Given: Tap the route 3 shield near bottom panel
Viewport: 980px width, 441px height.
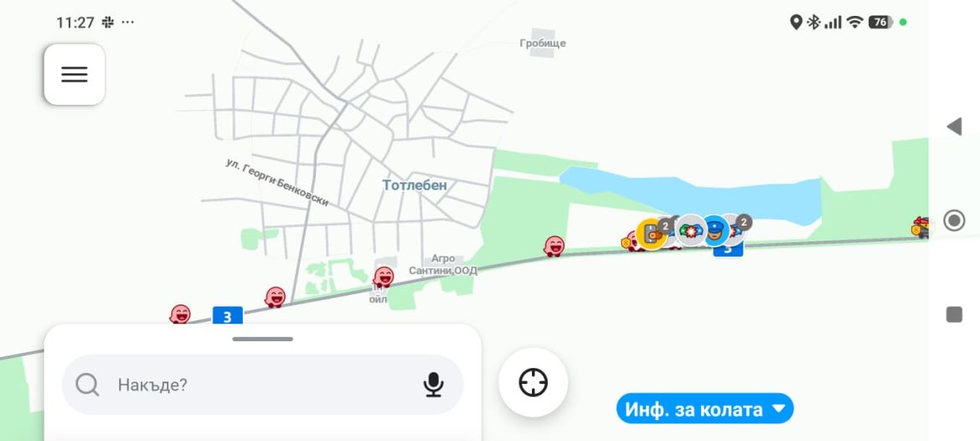Looking at the screenshot, I should [x=228, y=317].
